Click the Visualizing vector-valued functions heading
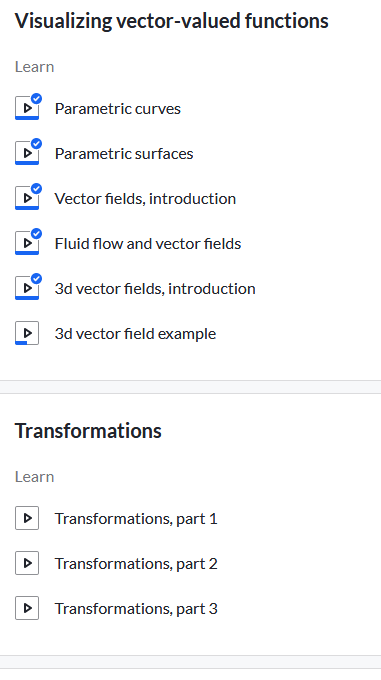Image resolution: width=381 pixels, height=680 pixels. 172,21
